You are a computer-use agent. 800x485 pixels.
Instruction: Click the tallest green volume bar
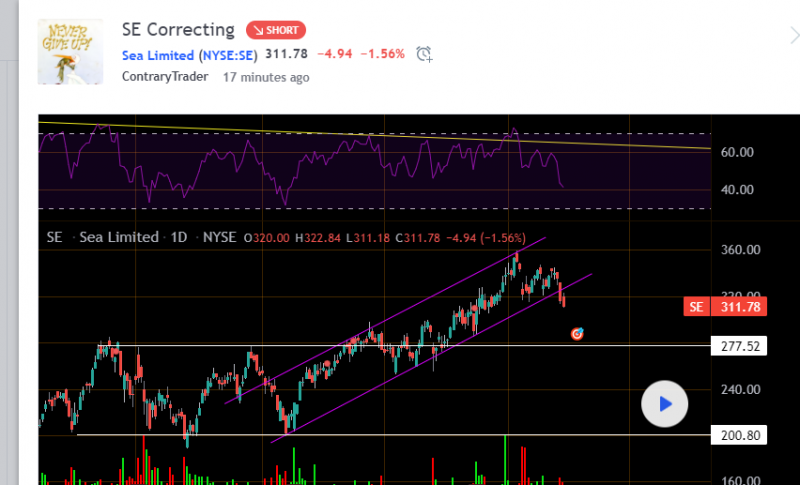[x=506, y=460]
